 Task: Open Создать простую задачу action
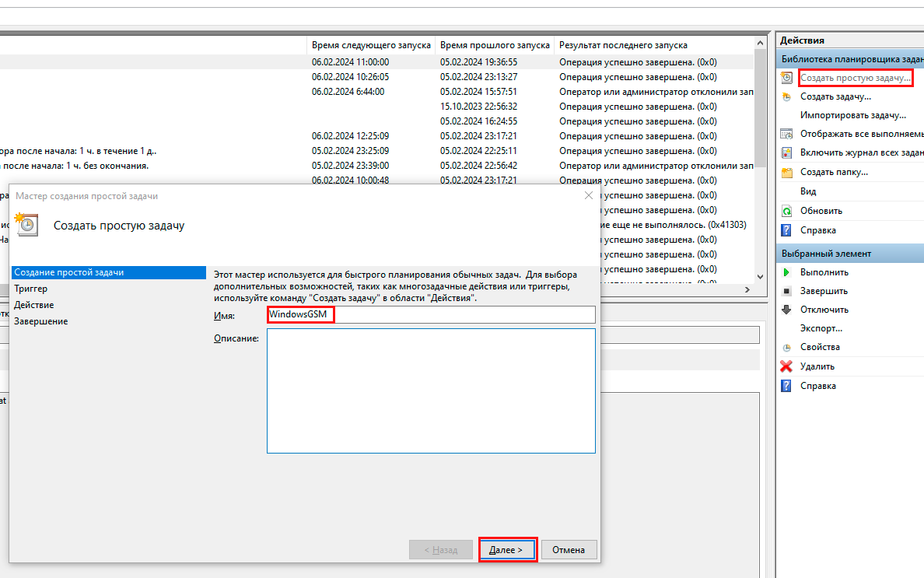(x=855, y=78)
